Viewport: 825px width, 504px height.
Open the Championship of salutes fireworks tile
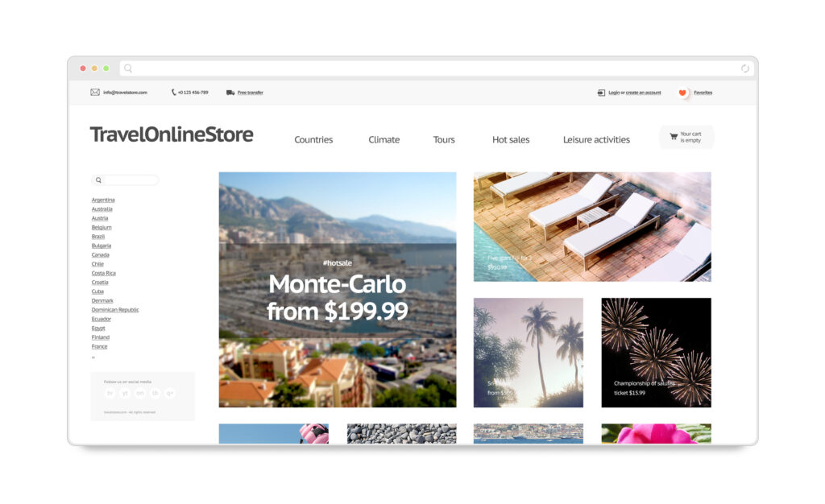coord(656,353)
